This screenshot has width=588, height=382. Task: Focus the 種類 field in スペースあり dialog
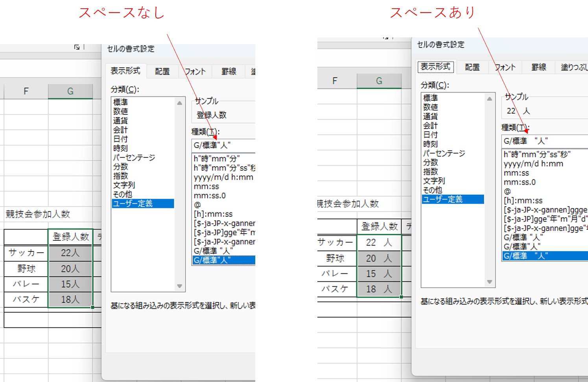544,141
